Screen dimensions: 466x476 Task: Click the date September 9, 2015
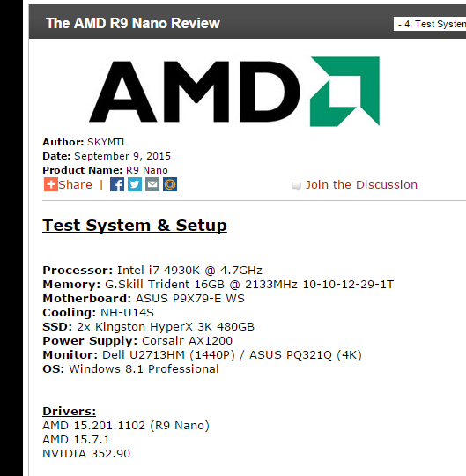pos(122,156)
